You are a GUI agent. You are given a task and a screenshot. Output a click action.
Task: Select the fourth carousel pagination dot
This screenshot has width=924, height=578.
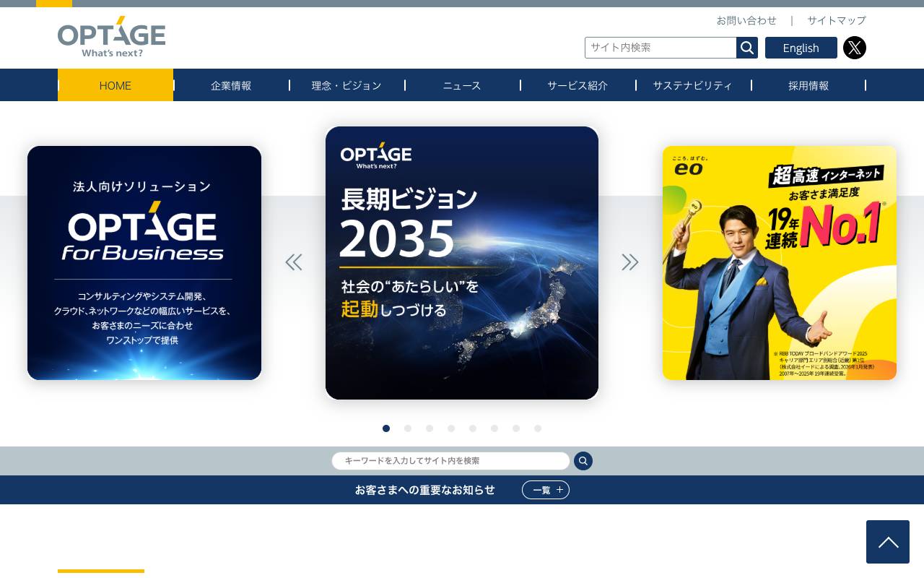pyautogui.click(x=451, y=428)
